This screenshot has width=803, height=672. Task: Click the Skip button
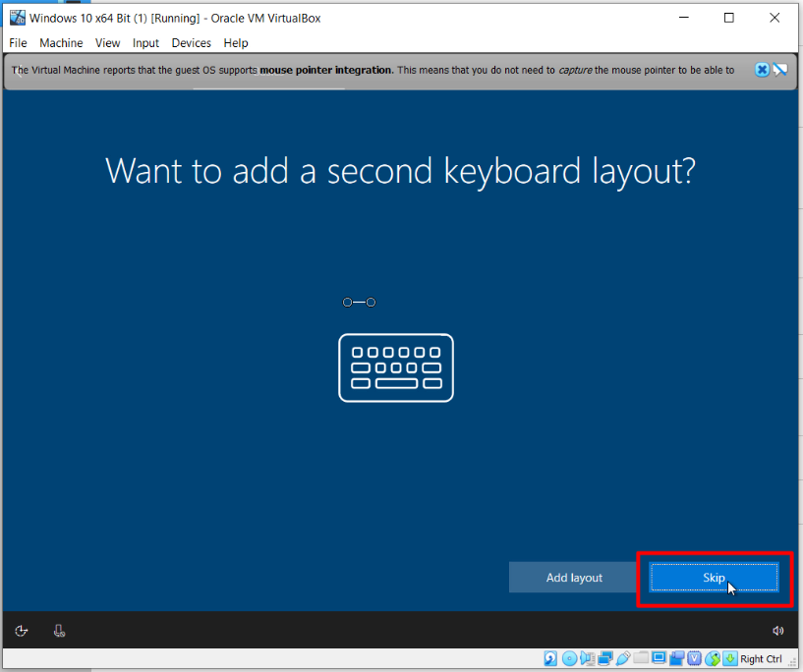pos(714,578)
